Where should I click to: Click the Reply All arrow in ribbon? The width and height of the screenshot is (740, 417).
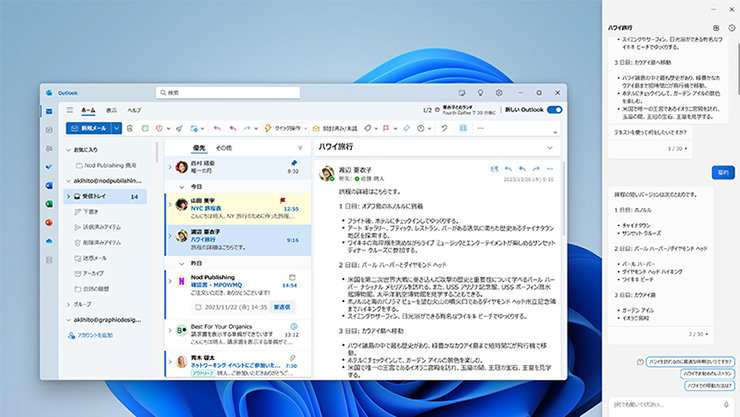[233, 128]
